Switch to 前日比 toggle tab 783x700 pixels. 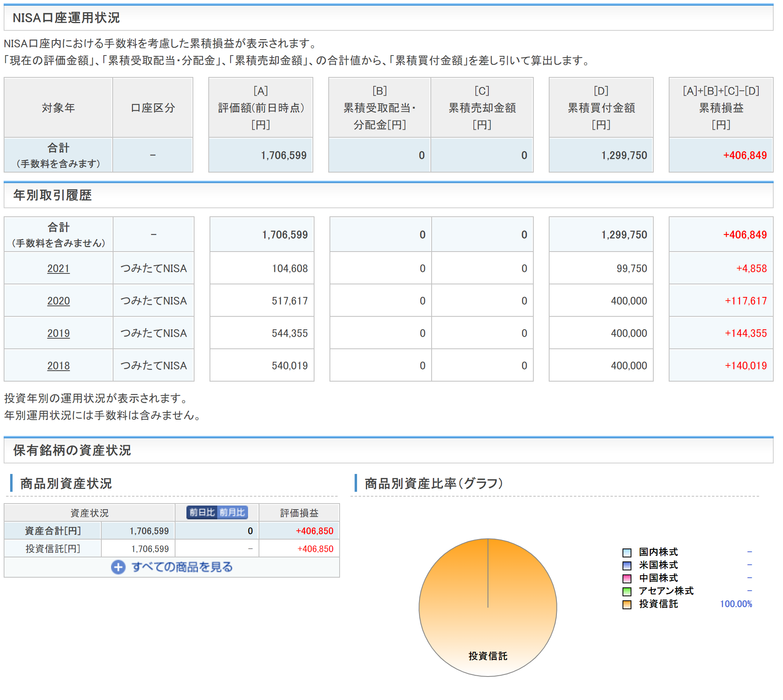(x=202, y=512)
